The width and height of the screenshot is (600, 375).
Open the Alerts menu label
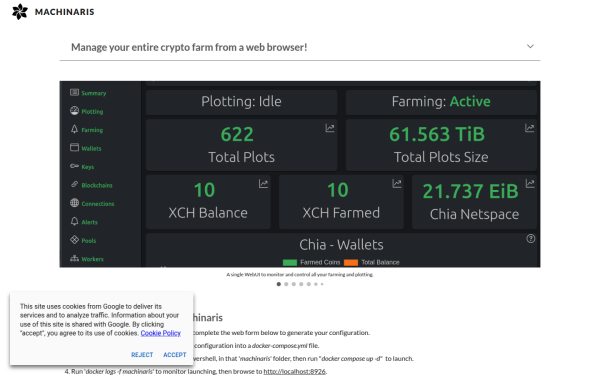[89, 222]
